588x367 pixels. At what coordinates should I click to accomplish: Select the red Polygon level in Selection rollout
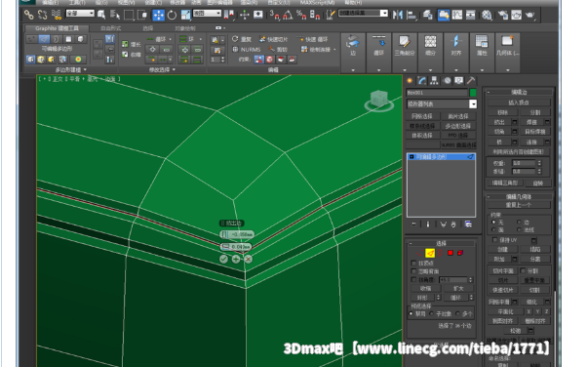pyautogui.click(x=451, y=253)
